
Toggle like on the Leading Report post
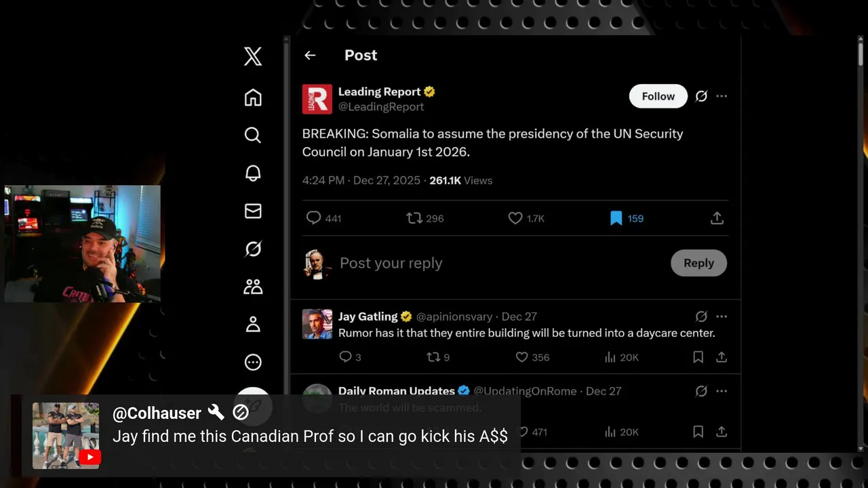(x=515, y=218)
